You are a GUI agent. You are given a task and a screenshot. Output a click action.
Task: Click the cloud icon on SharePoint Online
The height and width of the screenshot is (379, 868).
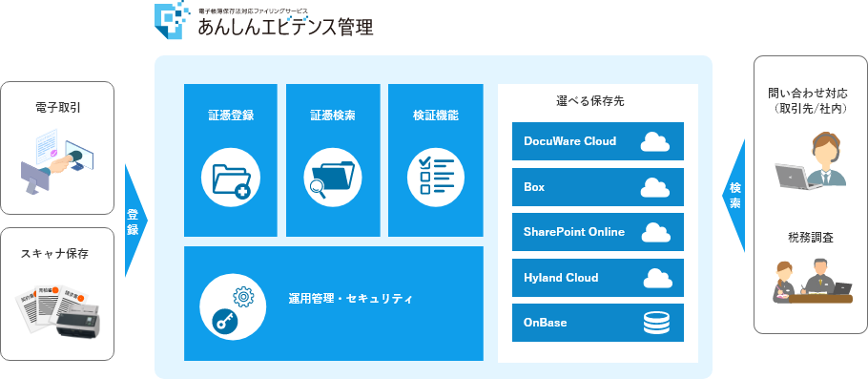tap(655, 233)
